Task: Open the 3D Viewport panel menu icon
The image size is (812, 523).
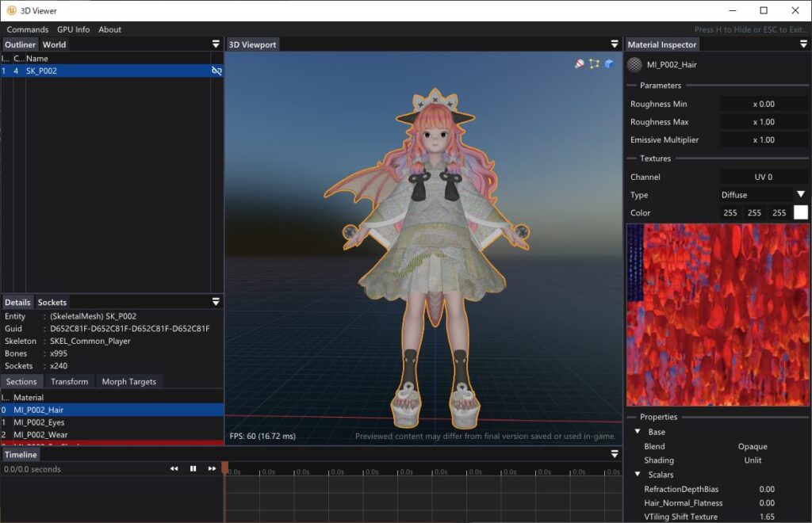Action: pyautogui.click(x=615, y=44)
